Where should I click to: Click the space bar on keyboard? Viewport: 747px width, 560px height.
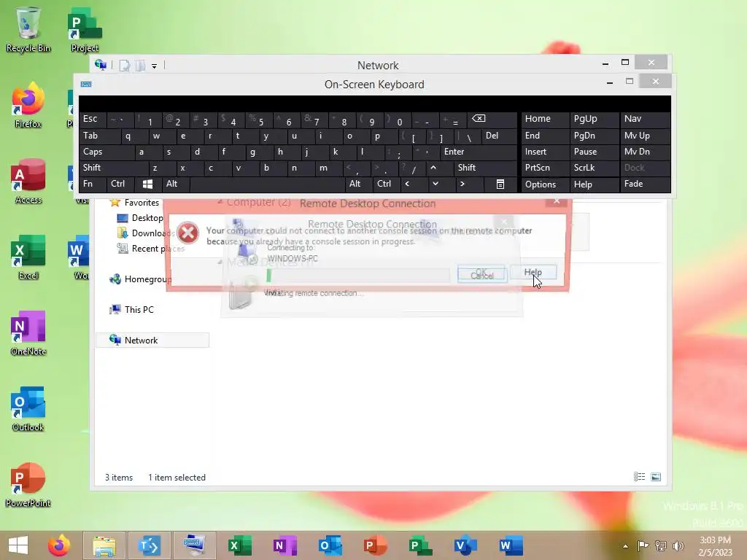pos(267,184)
